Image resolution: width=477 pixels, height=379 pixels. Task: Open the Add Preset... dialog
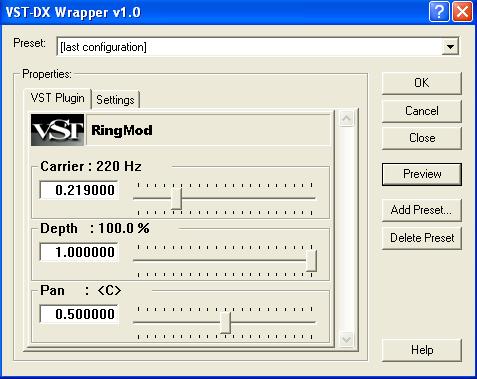point(422,210)
